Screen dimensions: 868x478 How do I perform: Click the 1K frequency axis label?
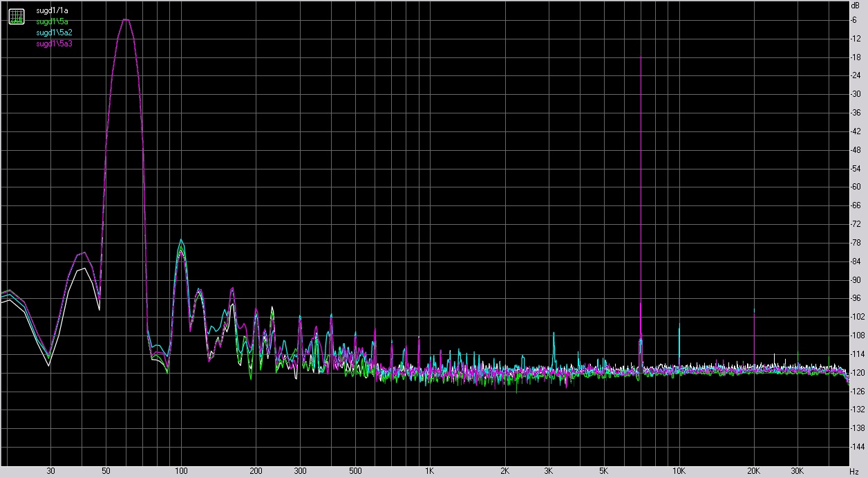[430, 470]
